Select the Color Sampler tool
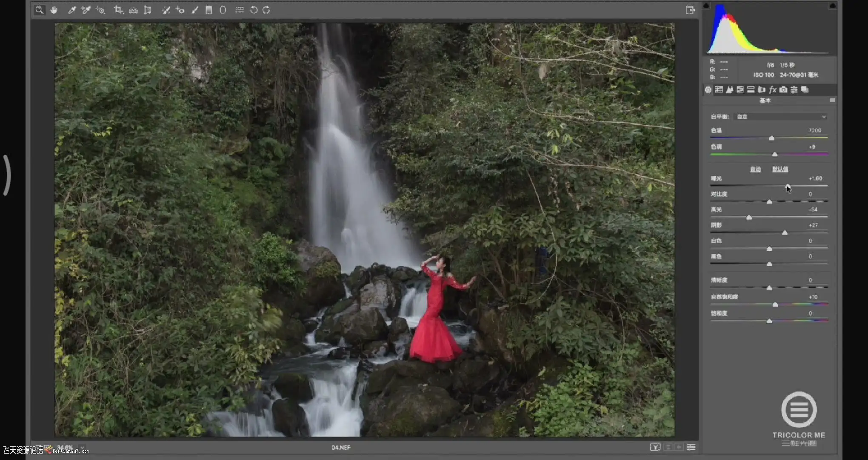The height and width of the screenshot is (460, 868). [x=86, y=10]
